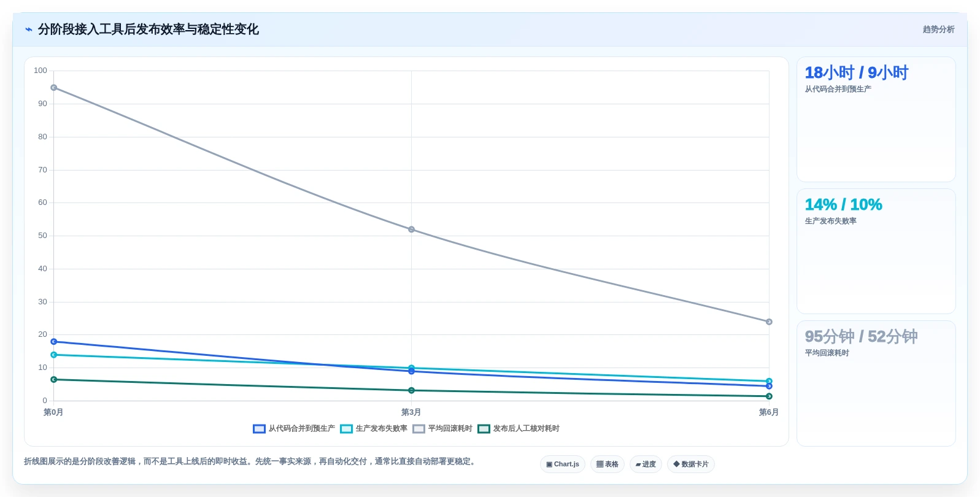
Task: Select the 表格 chip
Action: (608, 464)
